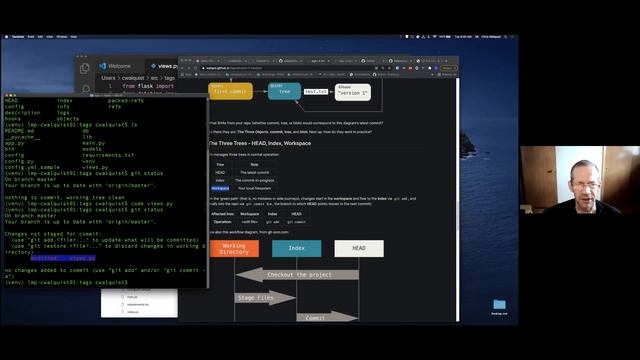Click the browser back arrow
This screenshot has width=640, height=360.
click(183, 68)
